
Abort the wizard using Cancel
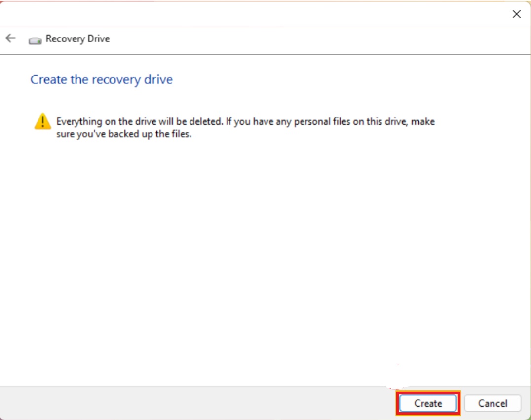click(493, 403)
